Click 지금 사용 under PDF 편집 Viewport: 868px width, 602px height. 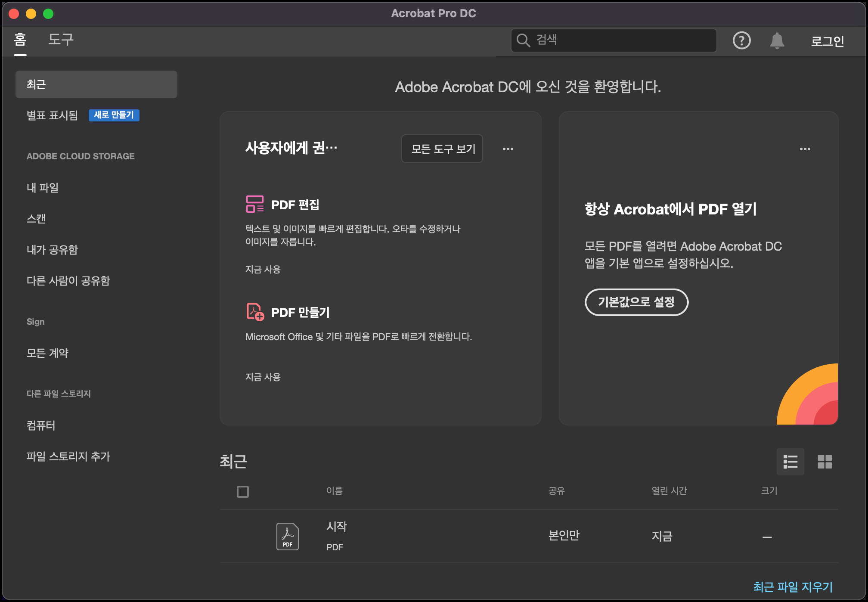tap(263, 270)
